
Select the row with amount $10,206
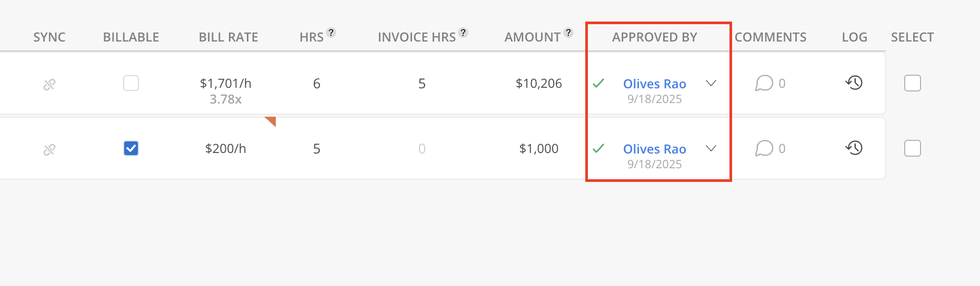(912, 83)
